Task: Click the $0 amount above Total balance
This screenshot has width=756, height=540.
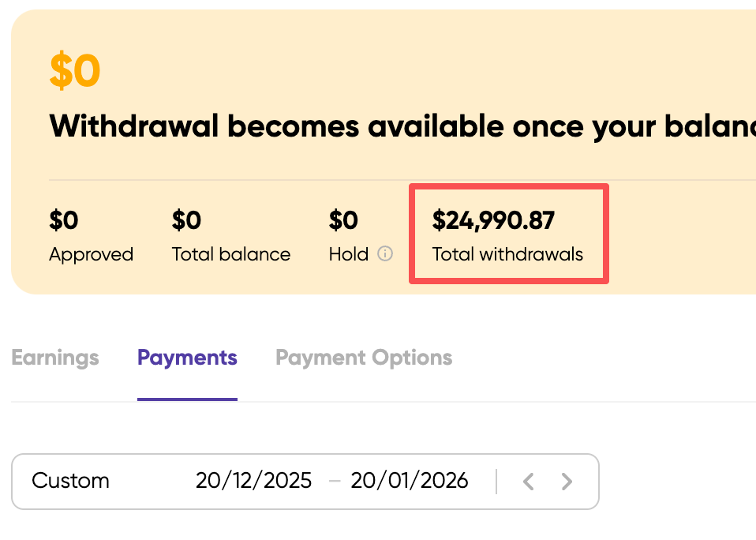Action: tap(187, 220)
